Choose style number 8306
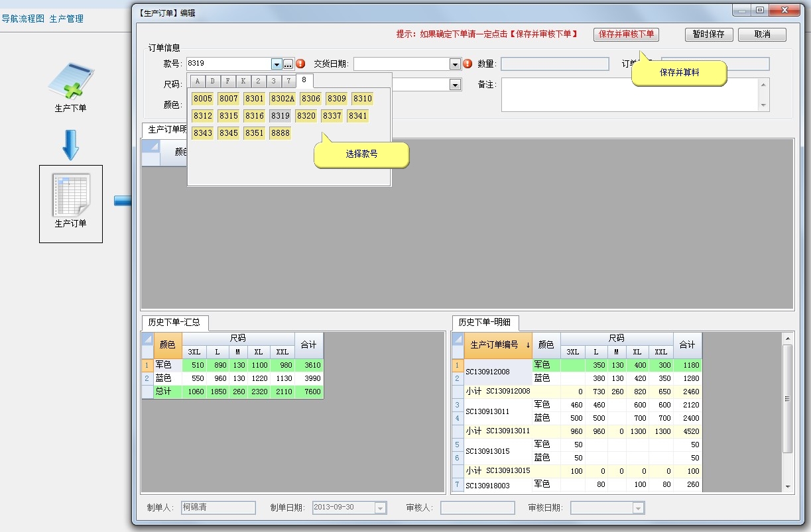The height and width of the screenshot is (532, 811). 311,99
